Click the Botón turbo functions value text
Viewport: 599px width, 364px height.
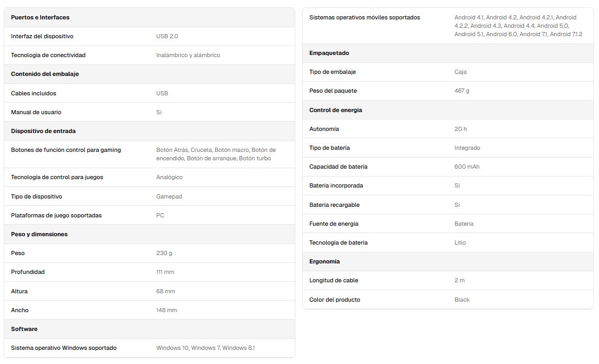216,155
